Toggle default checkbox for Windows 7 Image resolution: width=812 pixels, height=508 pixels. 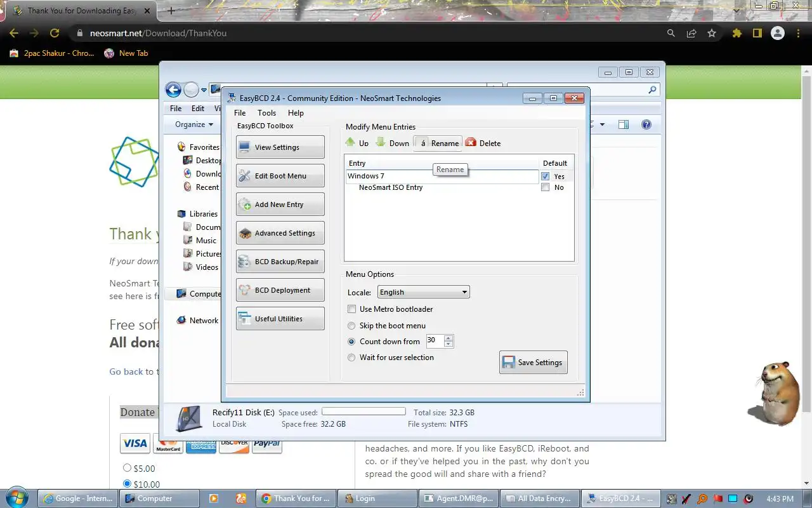click(546, 177)
